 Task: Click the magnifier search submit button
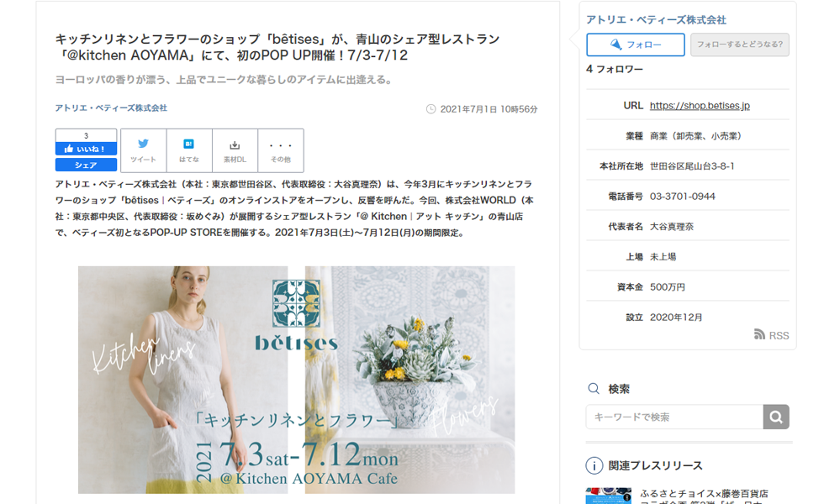click(x=776, y=417)
